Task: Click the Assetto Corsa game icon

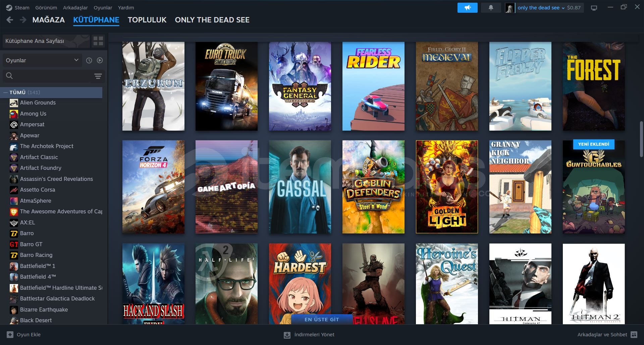Action: (14, 190)
